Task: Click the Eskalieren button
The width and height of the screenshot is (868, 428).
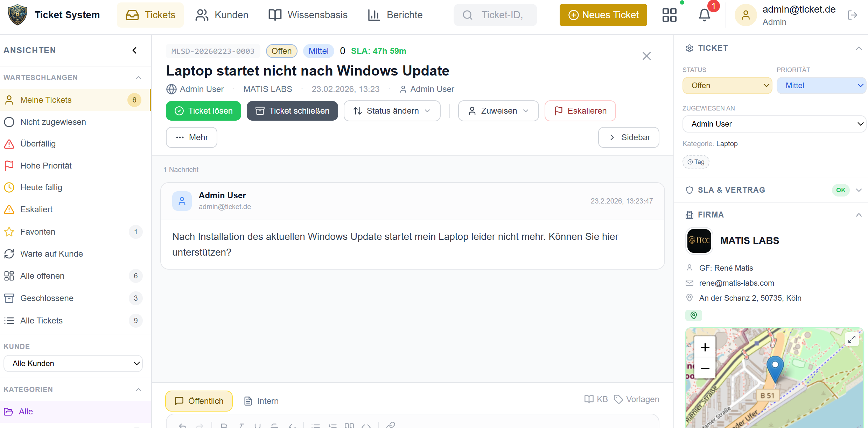Action: coord(580,111)
